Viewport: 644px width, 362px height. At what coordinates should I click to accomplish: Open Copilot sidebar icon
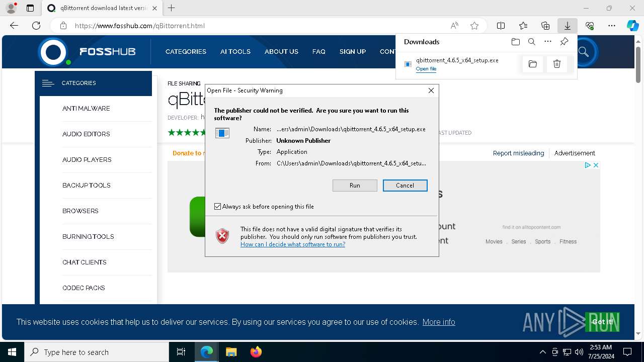point(633,26)
